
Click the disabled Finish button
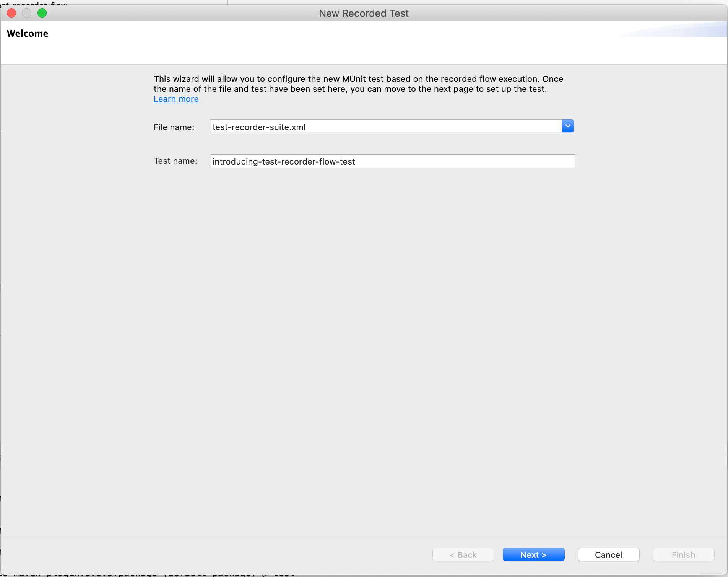point(683,554)
